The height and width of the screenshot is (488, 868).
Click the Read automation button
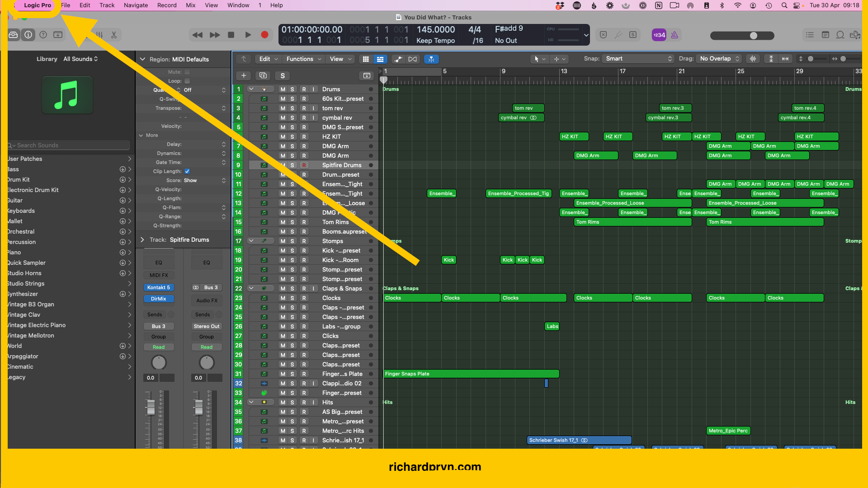click(159, 347)
